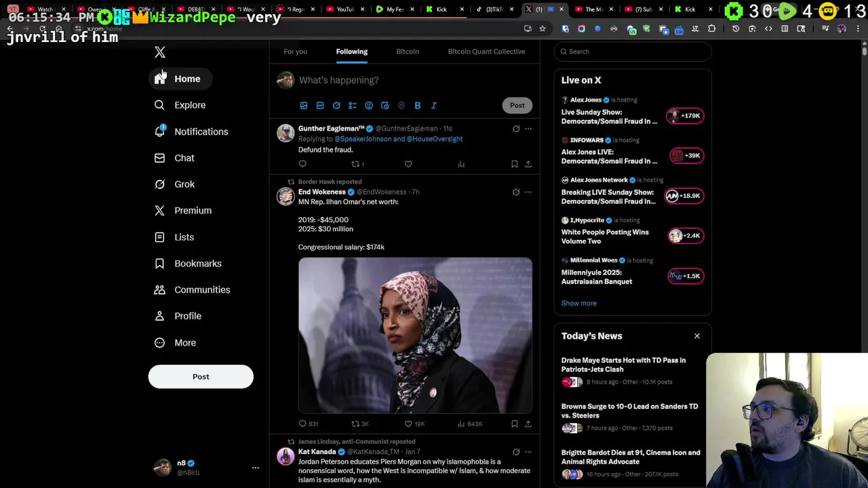Image resolution: width=868 pixels, height=488 pixels.
Task: Go to Premium page
Action: (183, 211)
